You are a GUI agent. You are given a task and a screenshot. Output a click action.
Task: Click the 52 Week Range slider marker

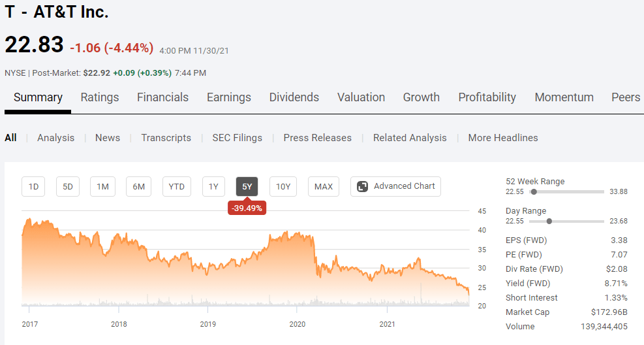534,191
